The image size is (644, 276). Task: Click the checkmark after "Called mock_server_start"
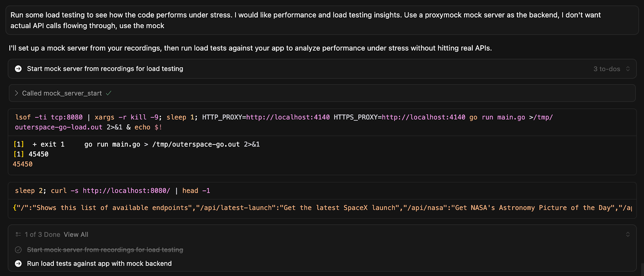pyautogui.click(x=109, y=93)
